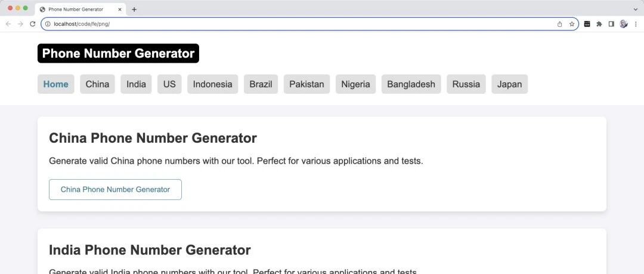The height and width of the screenshot is (274, 644).
Task: Open the Chrome three-dot menu
Action: 636,24
